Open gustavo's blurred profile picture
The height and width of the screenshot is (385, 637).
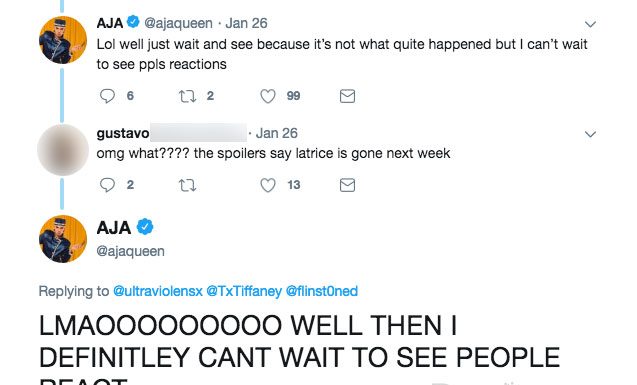63,150
